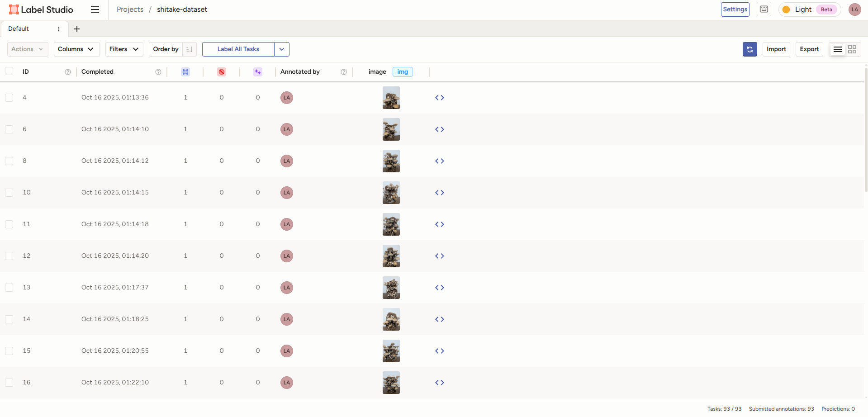Open the Filters dropdown
This screenshot has height=417, width=868.
coord(124,49)
